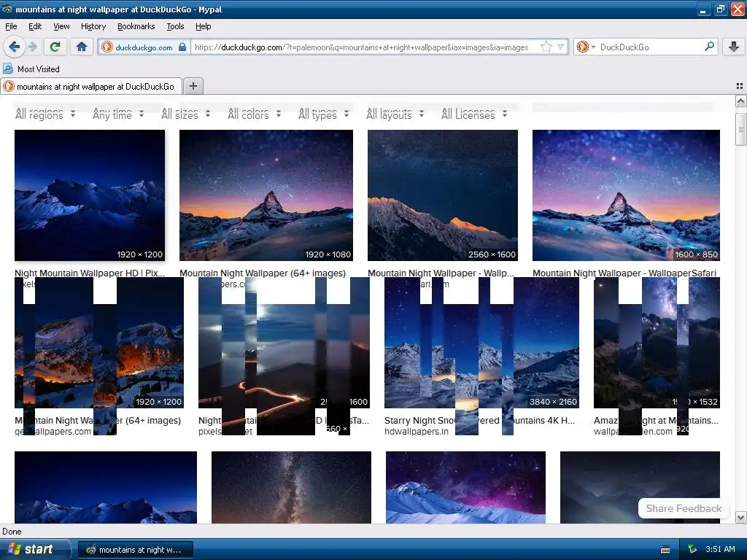Viewport: 747px width, 560px height.
Task: Click the hdwallpapers.in source link
Action: [x=416, y=432]
